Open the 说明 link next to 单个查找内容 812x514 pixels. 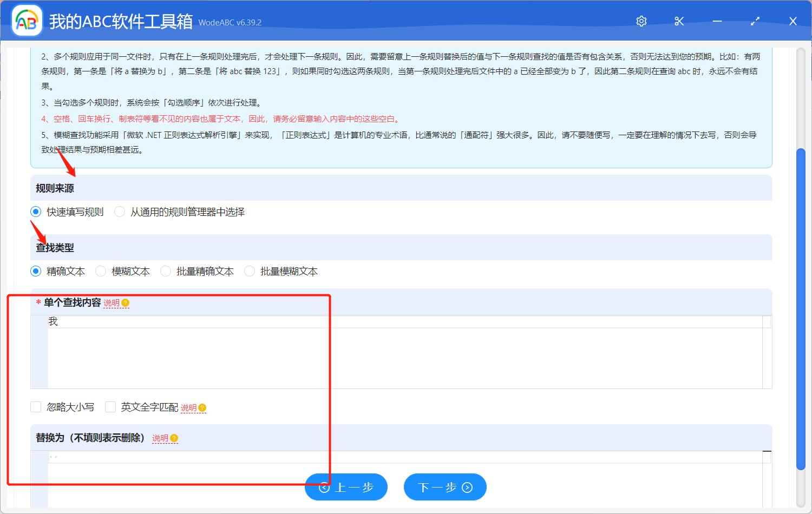click(x=112, y=303)
